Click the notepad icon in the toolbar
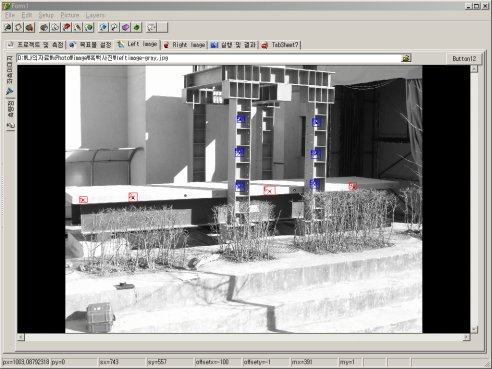Image resolution: width=492 pixels, height=369 pixels. tap(19, 27)
